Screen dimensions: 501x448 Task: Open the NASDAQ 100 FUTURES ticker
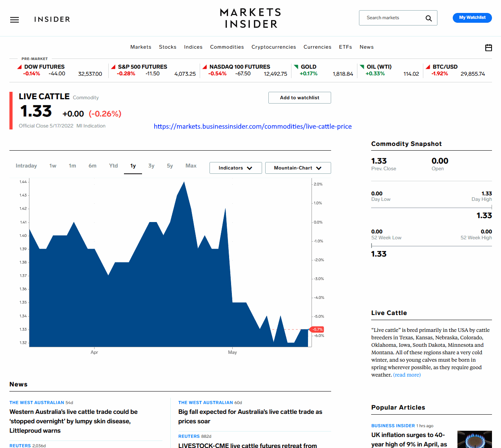click(x=240, y=67)
